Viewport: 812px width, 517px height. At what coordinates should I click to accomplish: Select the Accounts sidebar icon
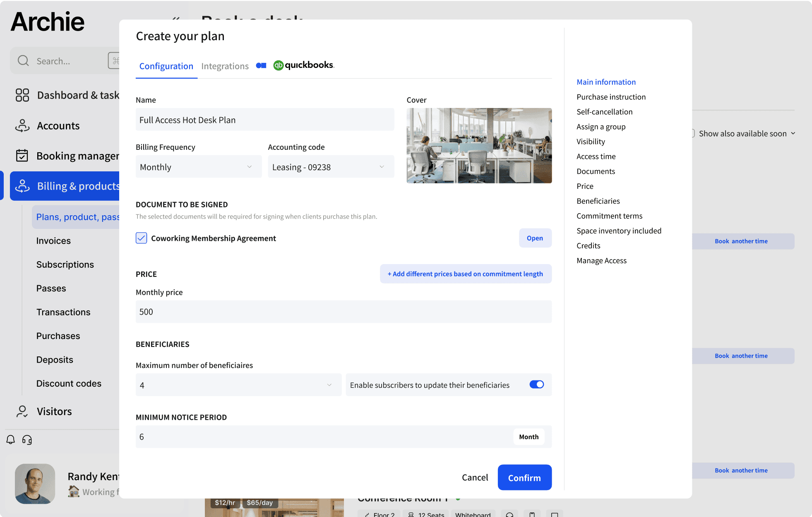(x=22, y=125)
